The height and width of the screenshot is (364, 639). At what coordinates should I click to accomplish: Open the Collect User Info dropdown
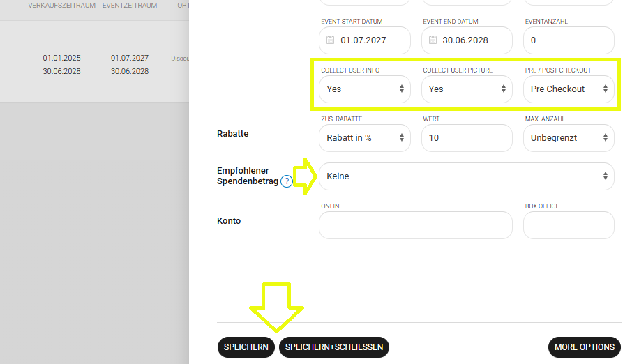(x=364, y=89)
